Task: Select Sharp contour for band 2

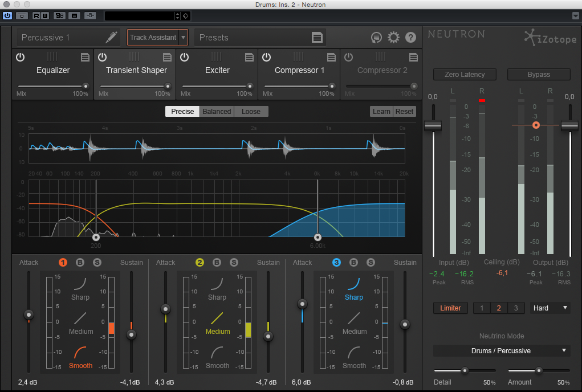Action: 217,289
